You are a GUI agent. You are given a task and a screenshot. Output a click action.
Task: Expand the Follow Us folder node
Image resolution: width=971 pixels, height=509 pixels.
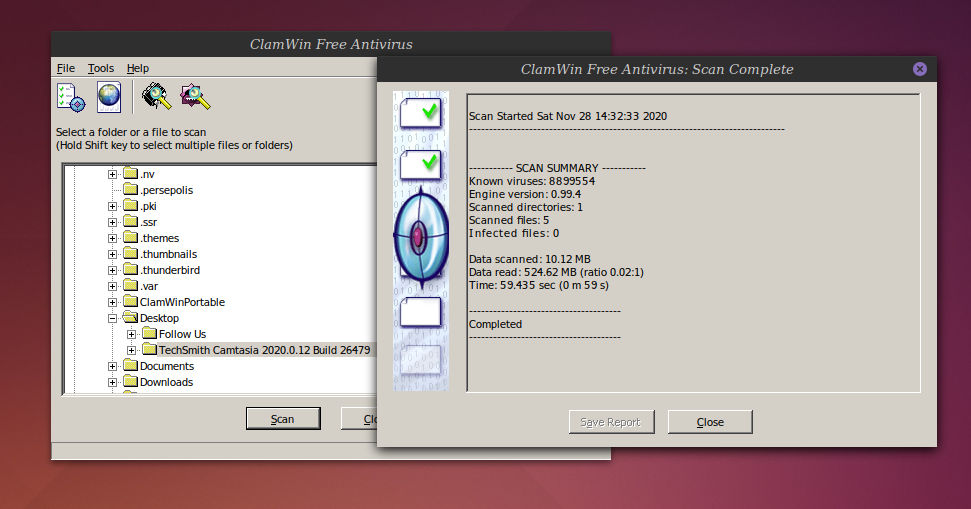pyautogui.click(x=131, y=335)
